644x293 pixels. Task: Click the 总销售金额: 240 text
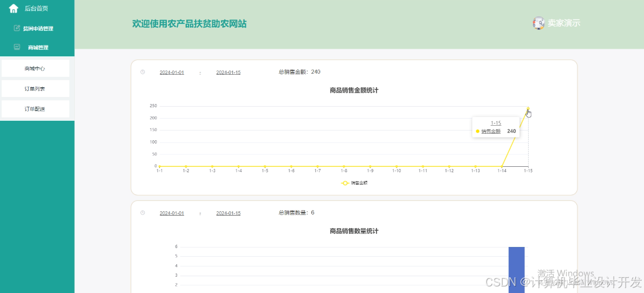pos(300,72)
